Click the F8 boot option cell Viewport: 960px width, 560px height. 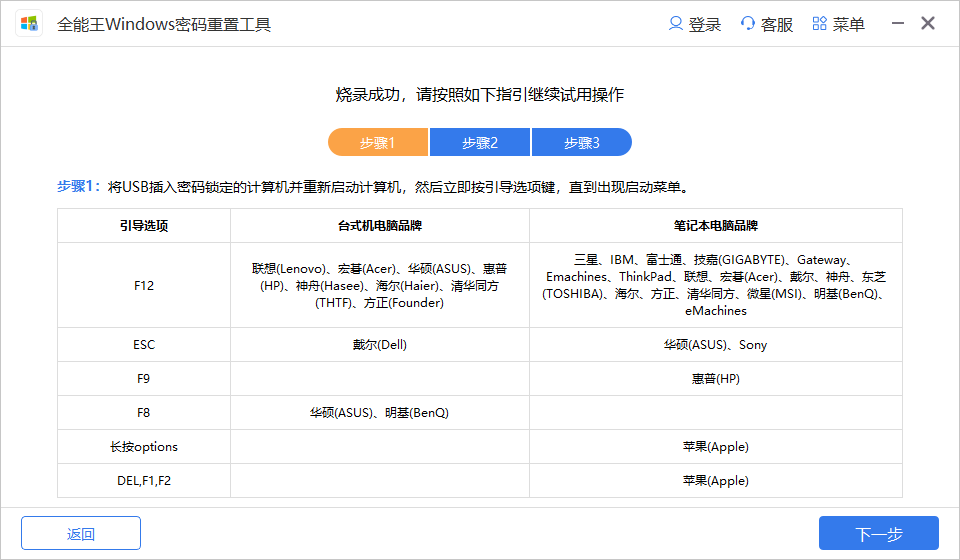tap(144, 413)
